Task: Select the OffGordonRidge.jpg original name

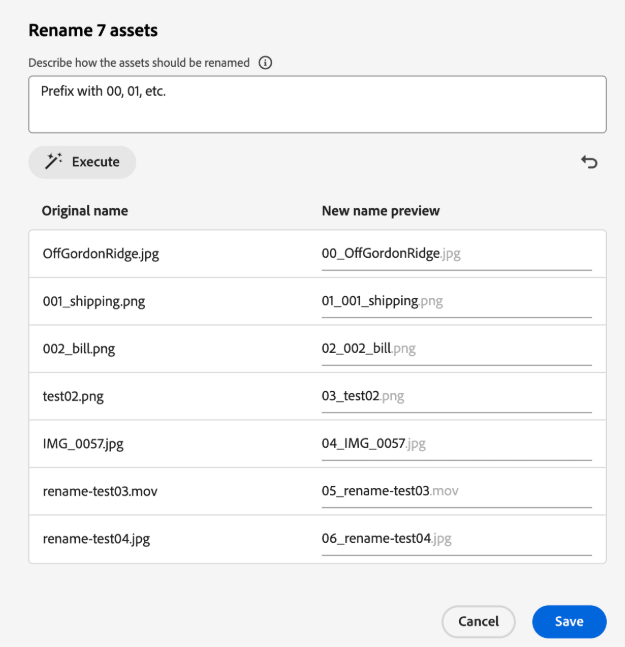Action: tap(100, 254)
